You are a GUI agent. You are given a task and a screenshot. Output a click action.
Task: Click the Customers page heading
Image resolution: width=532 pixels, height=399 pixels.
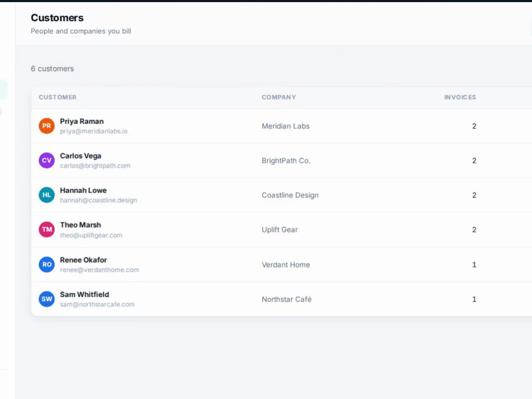tap(57, 18)
